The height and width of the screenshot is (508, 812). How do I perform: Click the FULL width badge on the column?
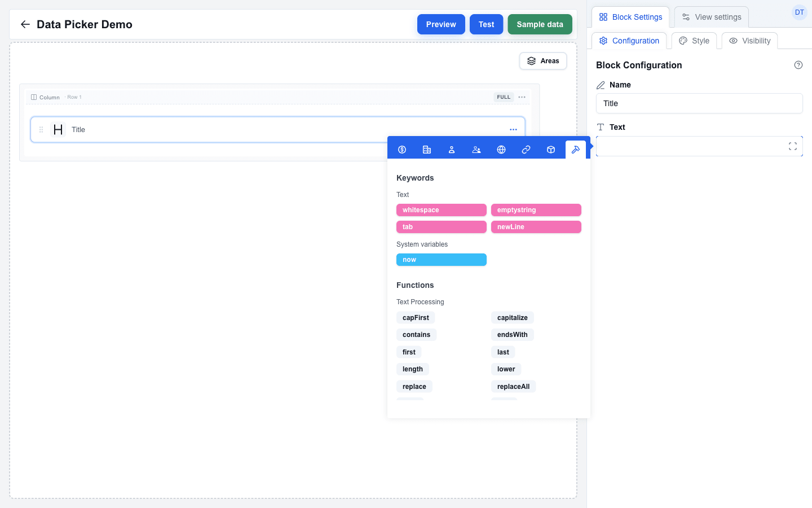click(x=504, y=97)
